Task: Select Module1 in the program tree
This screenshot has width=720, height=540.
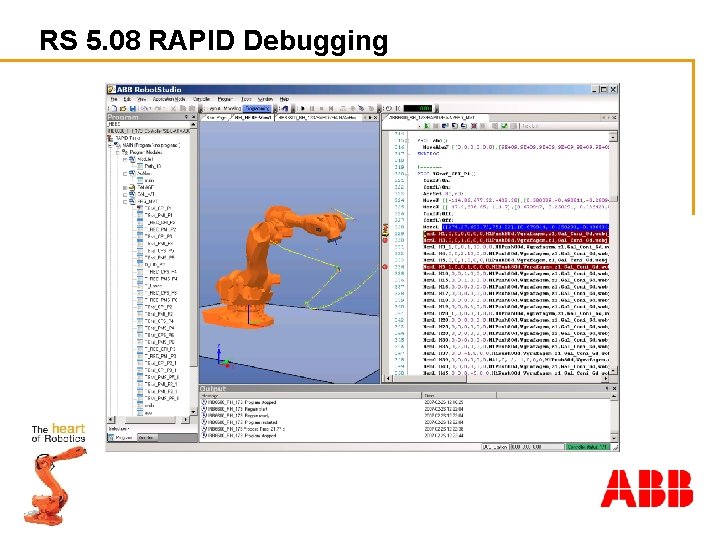Action: pos(145,159)
